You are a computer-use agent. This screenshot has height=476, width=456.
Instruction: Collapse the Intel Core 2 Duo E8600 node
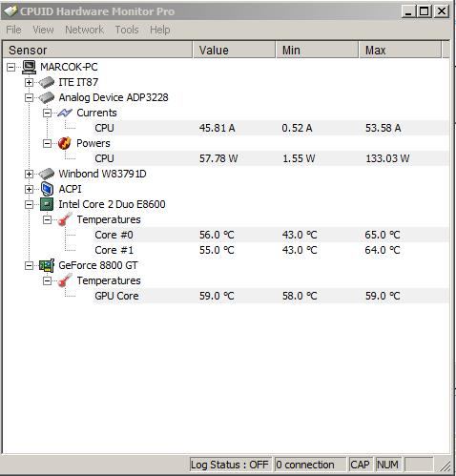tap(29, 204)
